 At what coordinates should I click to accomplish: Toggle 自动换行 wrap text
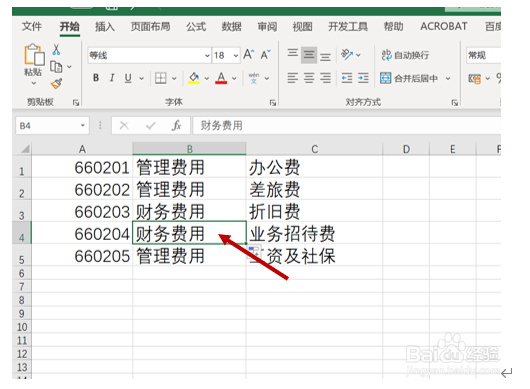pyautogui.click(x=405, y=55)
